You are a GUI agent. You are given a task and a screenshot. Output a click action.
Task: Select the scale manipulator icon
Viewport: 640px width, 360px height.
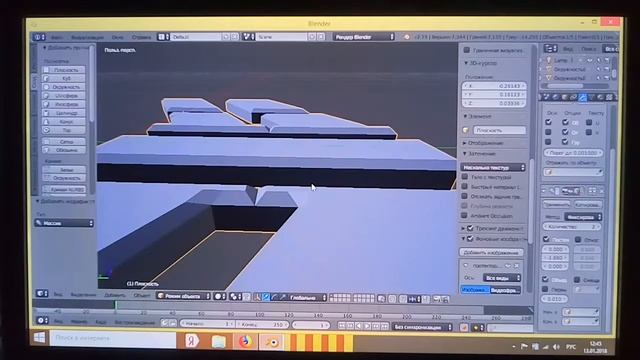tap(282, 297)
